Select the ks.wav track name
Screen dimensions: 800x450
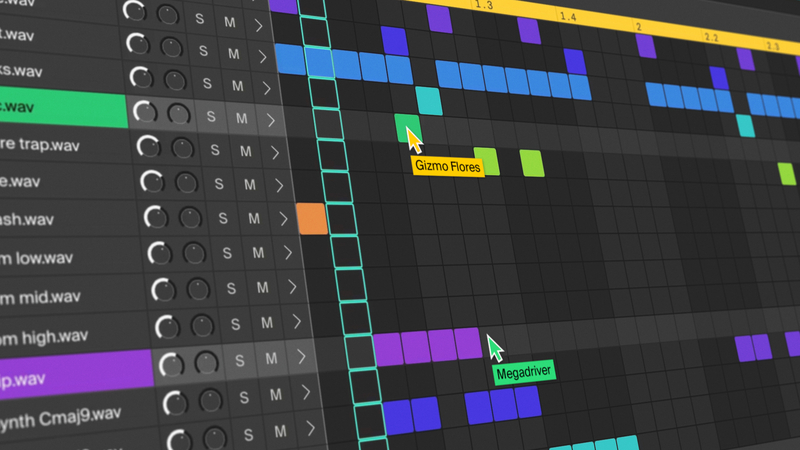[x=21, y=71]
